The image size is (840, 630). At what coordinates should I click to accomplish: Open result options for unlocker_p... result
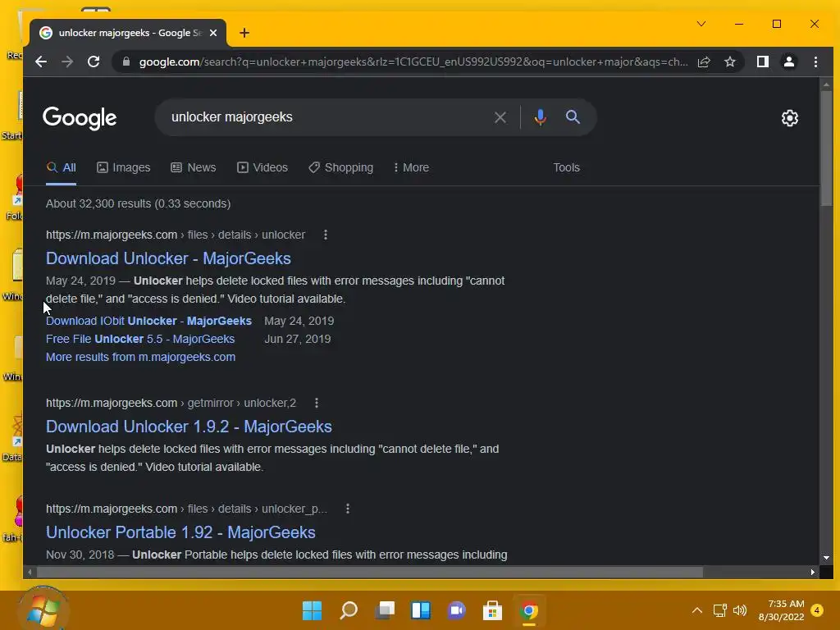coord(348,509)
